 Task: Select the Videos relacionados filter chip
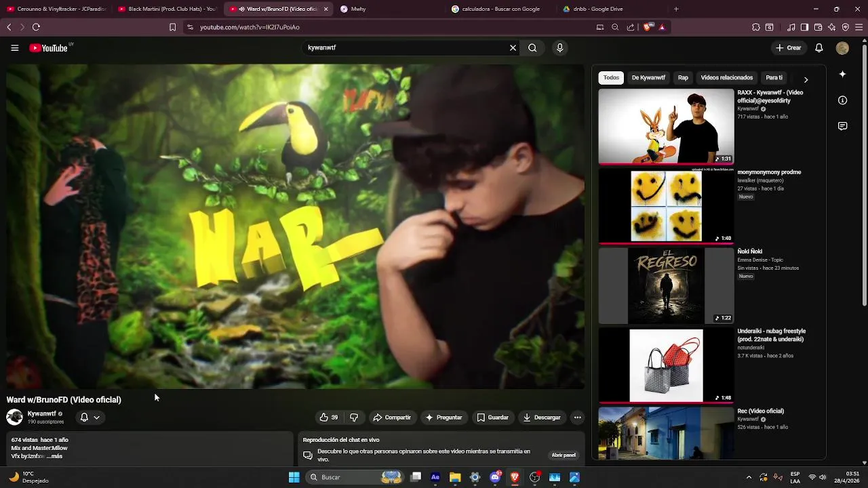click(726, 78)
